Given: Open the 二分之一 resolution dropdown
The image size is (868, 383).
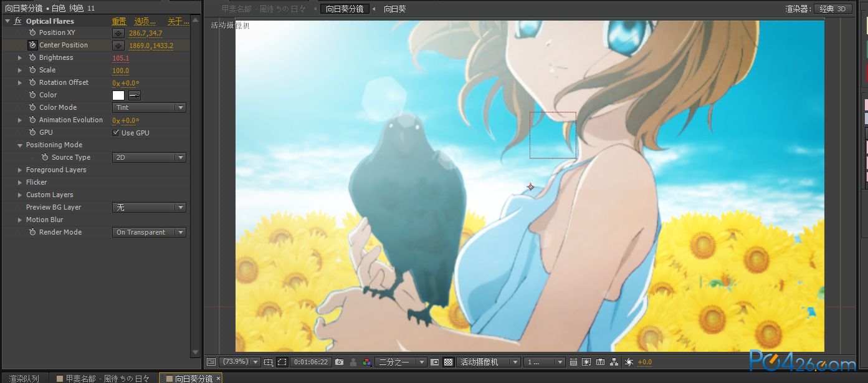Looking at the screenshot, I should click(402, 362).
